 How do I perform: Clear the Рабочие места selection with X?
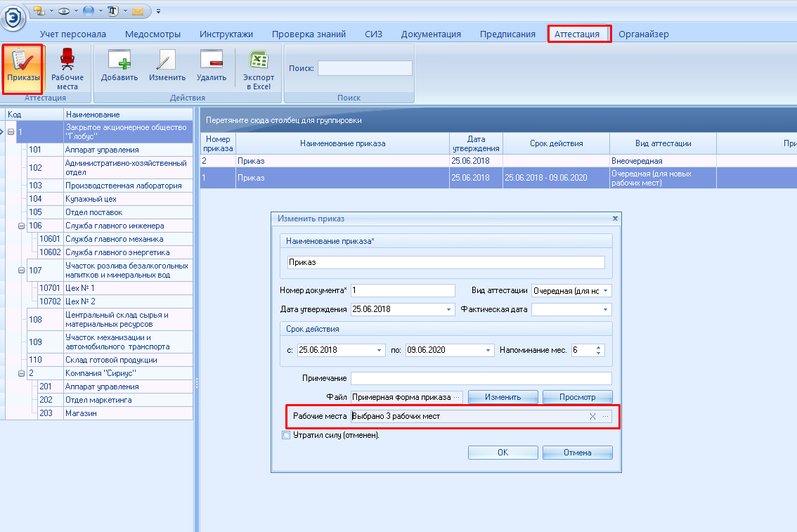click(592, 417)
